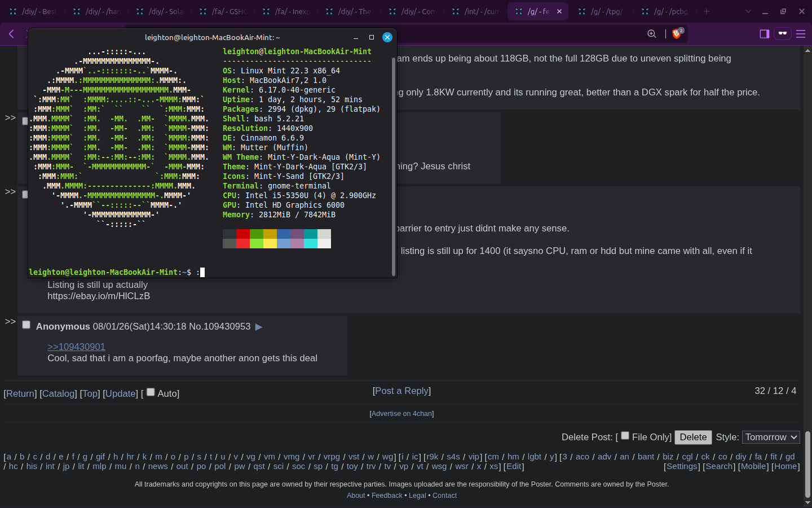Click the terminal title bar text
This screenshot has width=812, height=508.
coord(212,37)
